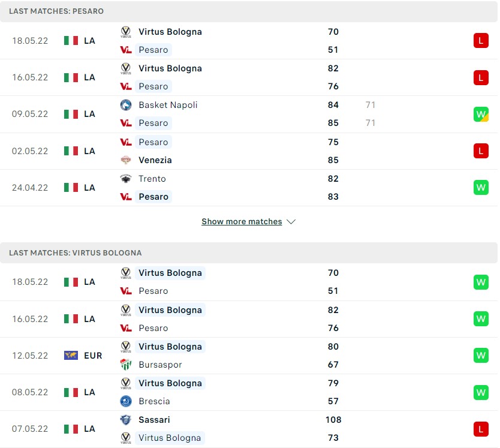Click the Trento team logo
Image resolution: width=500 pixels, height=448 pixels.
pos(125,179)
